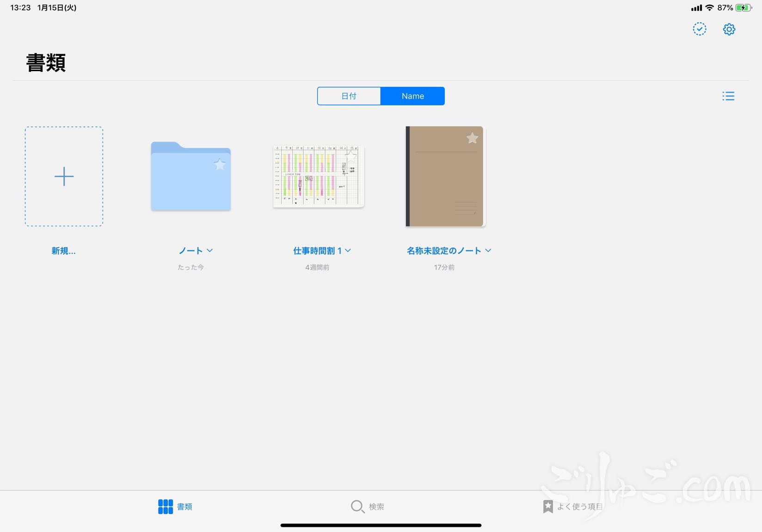
Task: Tap the grid 書類 icon
Action: 165,507
